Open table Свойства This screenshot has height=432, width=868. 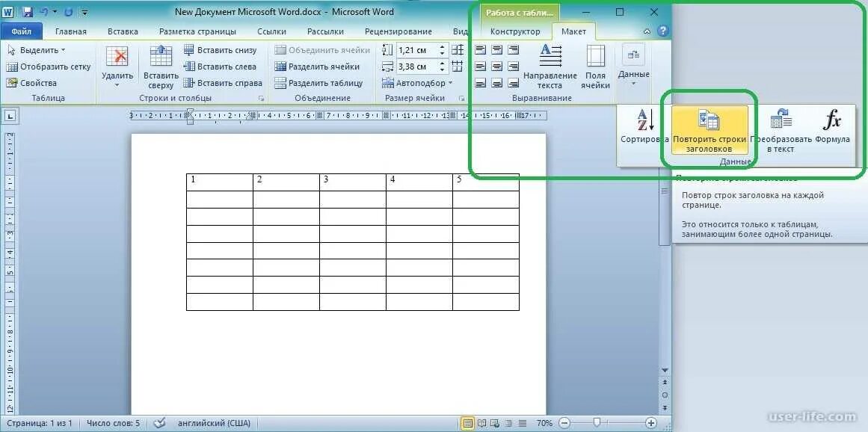(x=31, y=83)
